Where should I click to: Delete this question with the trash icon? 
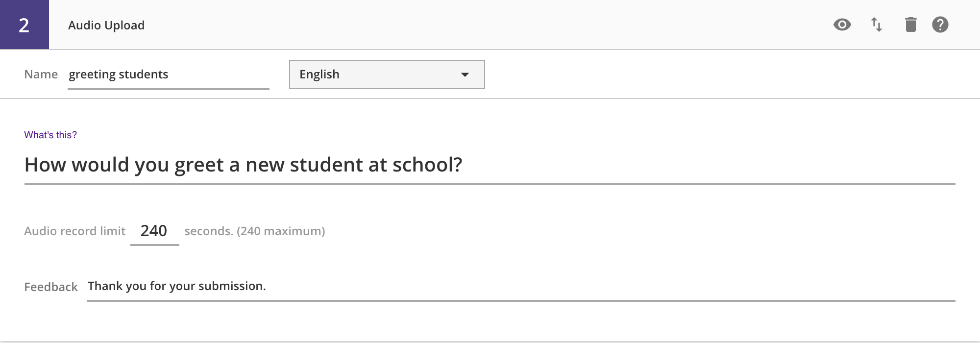tap(910, 24)
